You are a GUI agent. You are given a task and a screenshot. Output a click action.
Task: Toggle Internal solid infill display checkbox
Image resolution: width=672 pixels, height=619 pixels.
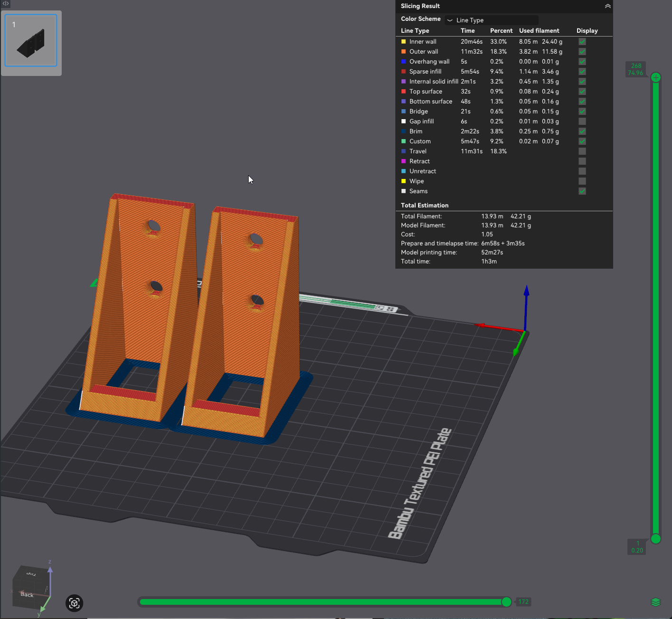[582, 82]
